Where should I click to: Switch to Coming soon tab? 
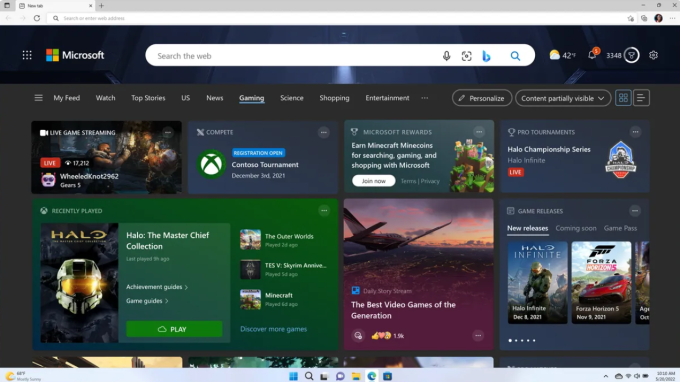pos(576,229)
